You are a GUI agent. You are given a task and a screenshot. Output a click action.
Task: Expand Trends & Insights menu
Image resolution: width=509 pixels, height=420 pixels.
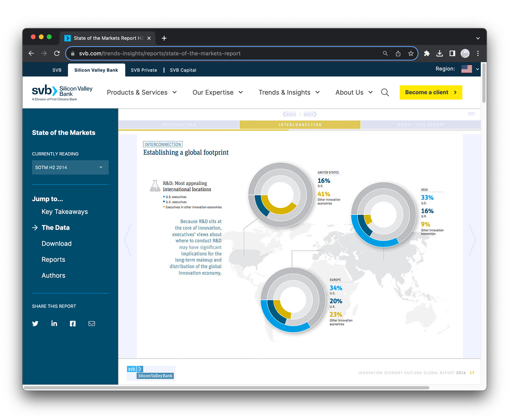click(x=289, y=93)
